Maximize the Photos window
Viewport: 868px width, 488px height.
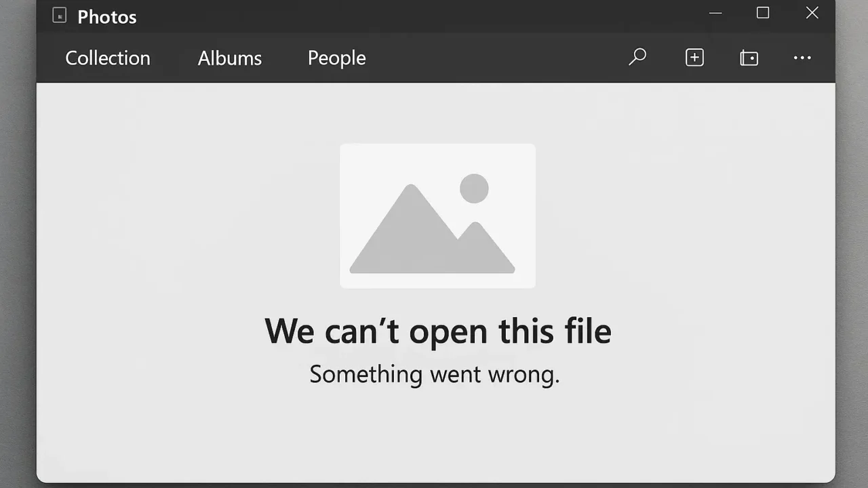tap(763, 13)
